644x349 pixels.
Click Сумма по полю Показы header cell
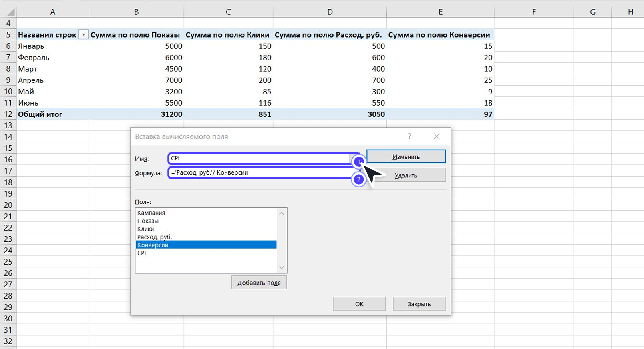pyautogui.click(x=137, y=35)
